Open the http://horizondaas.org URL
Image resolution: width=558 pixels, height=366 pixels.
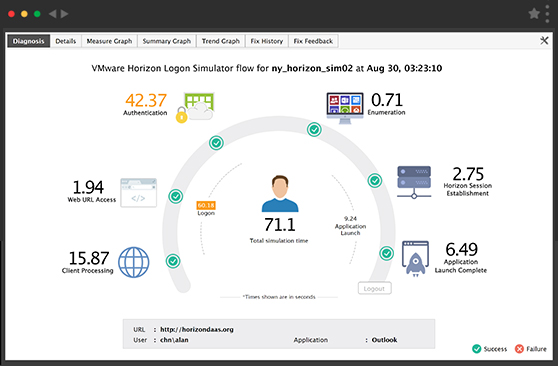tap(197, 329)
